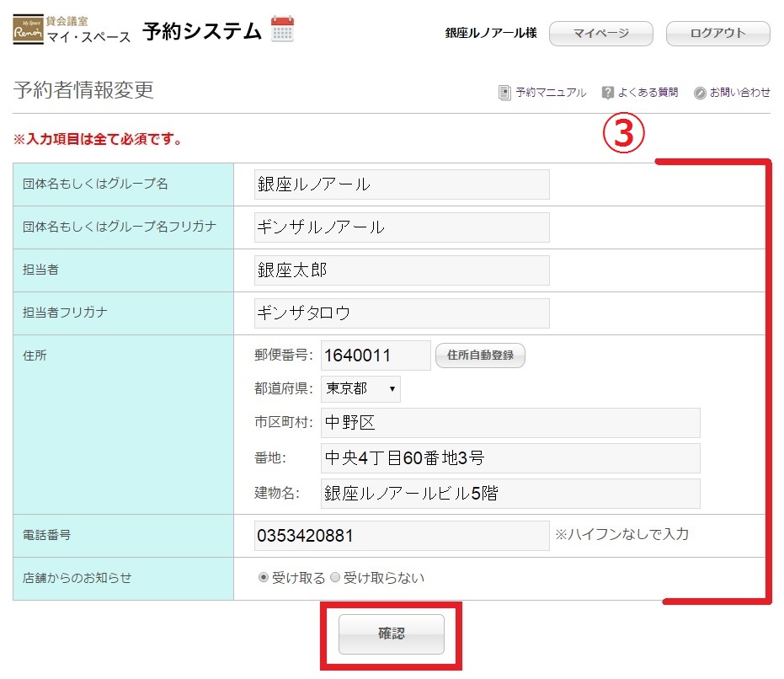Image resolution: width=784 pixels, height=679 pixels.
Task: Click the 予約マニュアル document icon
Action: tap(504, 93)
